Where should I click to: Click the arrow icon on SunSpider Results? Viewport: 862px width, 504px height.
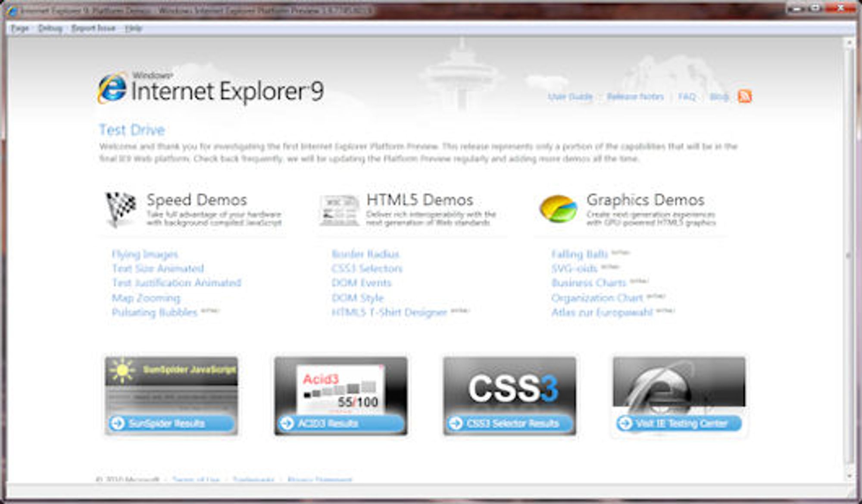tap(117, 423)
